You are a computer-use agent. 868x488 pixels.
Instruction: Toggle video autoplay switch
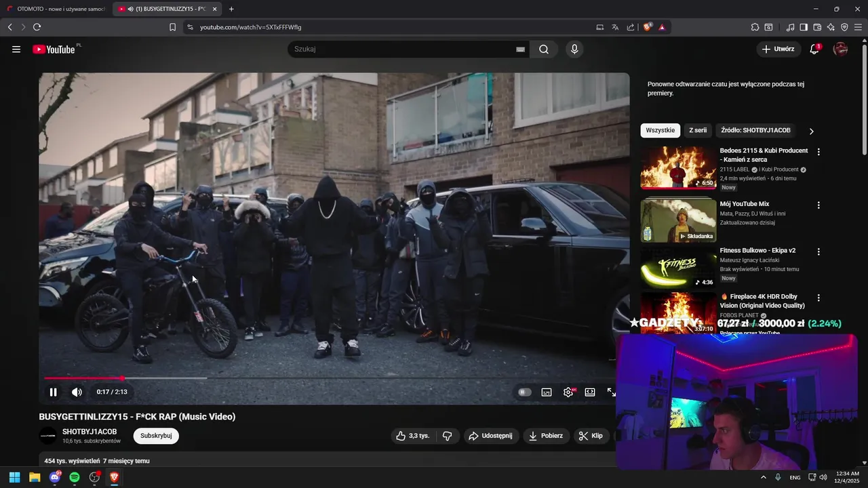pyautogui.click(x=524, y=392)
